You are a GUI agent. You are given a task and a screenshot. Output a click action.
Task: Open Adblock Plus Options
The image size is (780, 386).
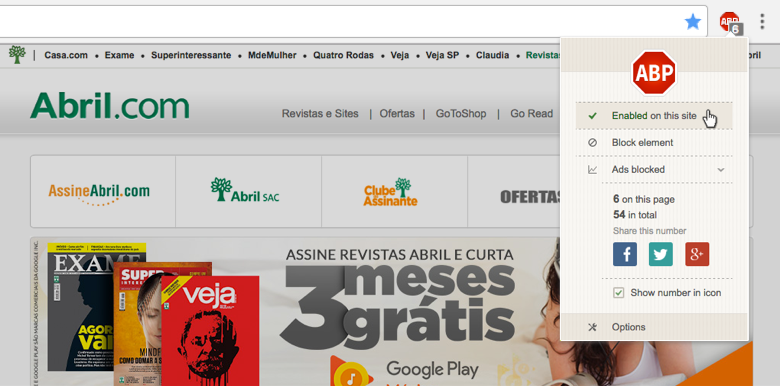(654, 327)
